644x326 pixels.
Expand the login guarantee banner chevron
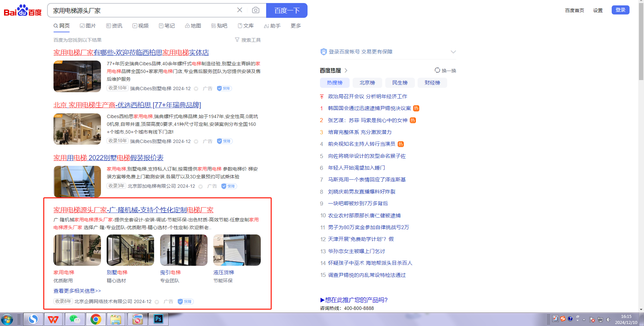(x=453, y=52)
